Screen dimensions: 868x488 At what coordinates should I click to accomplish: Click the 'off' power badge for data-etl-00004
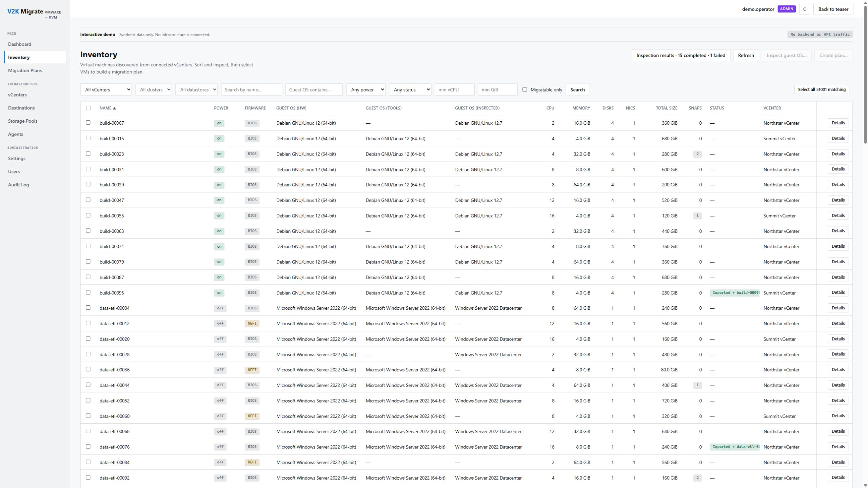coord(220,308)
